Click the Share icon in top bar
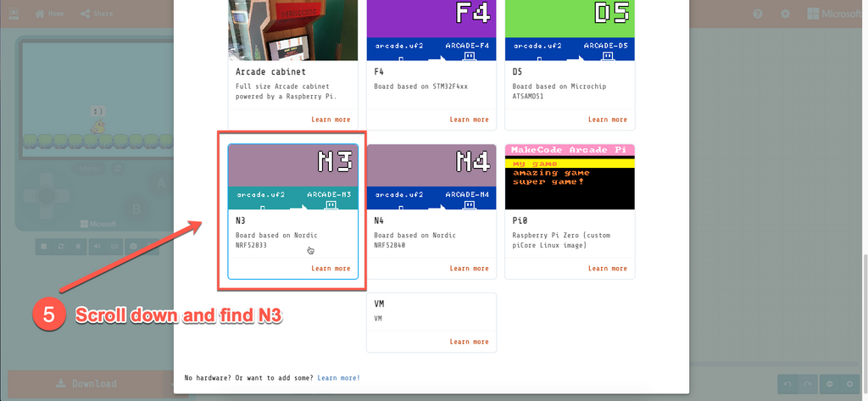The height and width of the screenshot is (401, 868). tap(97, 14)
